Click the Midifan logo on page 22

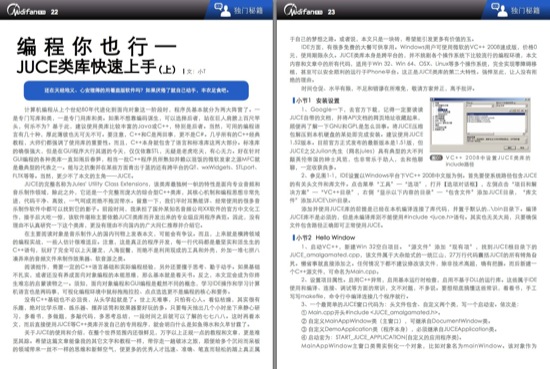[x=26, y=11]
